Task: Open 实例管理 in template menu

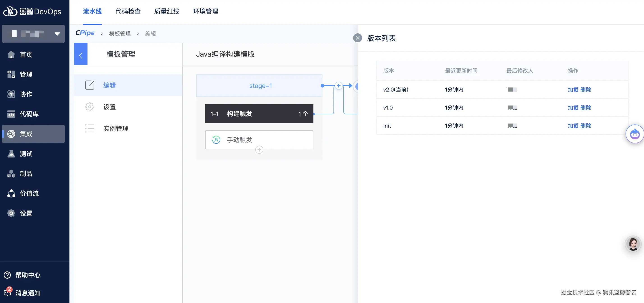Action: 116,129
